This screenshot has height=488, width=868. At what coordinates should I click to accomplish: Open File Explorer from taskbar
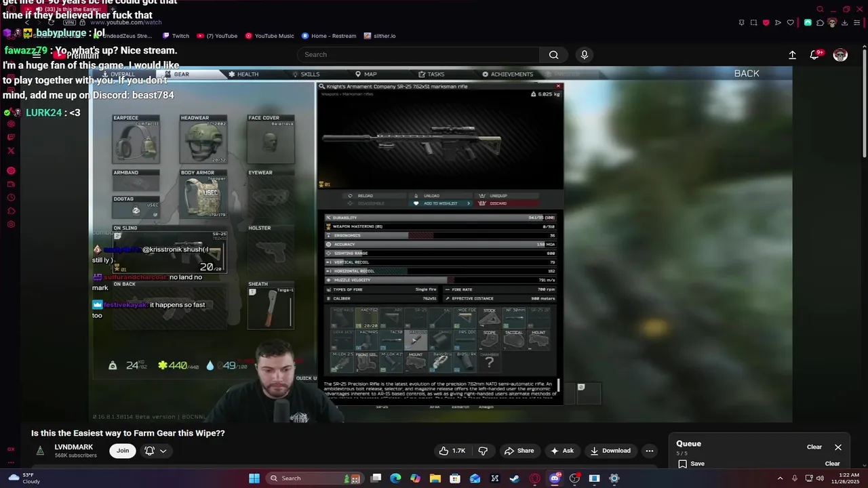click(435, 479)
